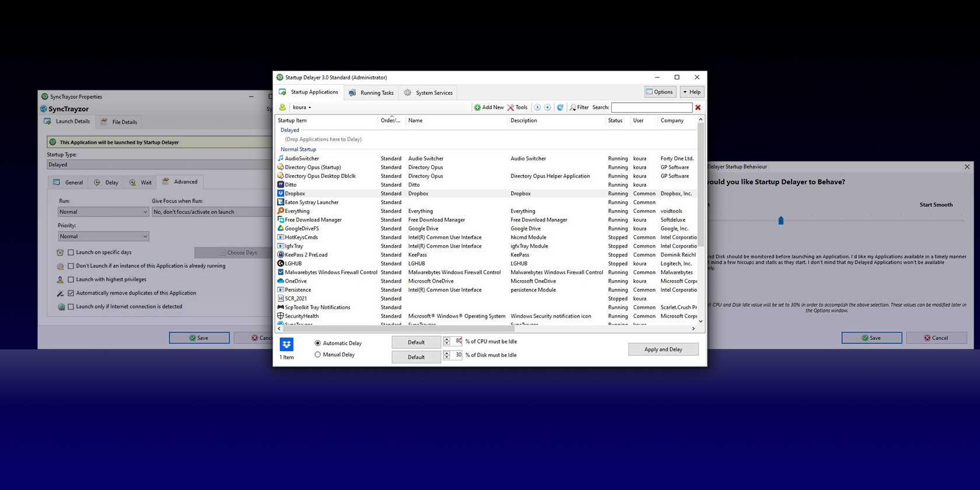Adjust the CPU idle percentage spinner

click(x=446, y=341)
